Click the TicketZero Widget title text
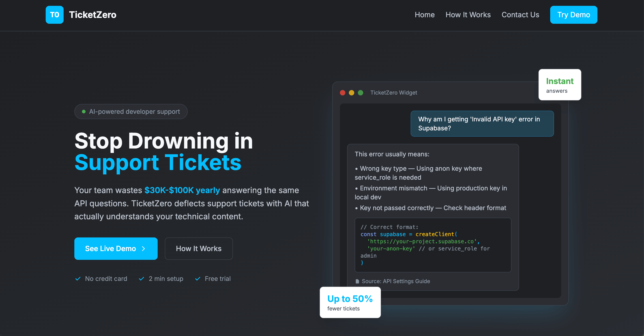The width and height of the screenshot is (644, 336). [x=393, y=93]
